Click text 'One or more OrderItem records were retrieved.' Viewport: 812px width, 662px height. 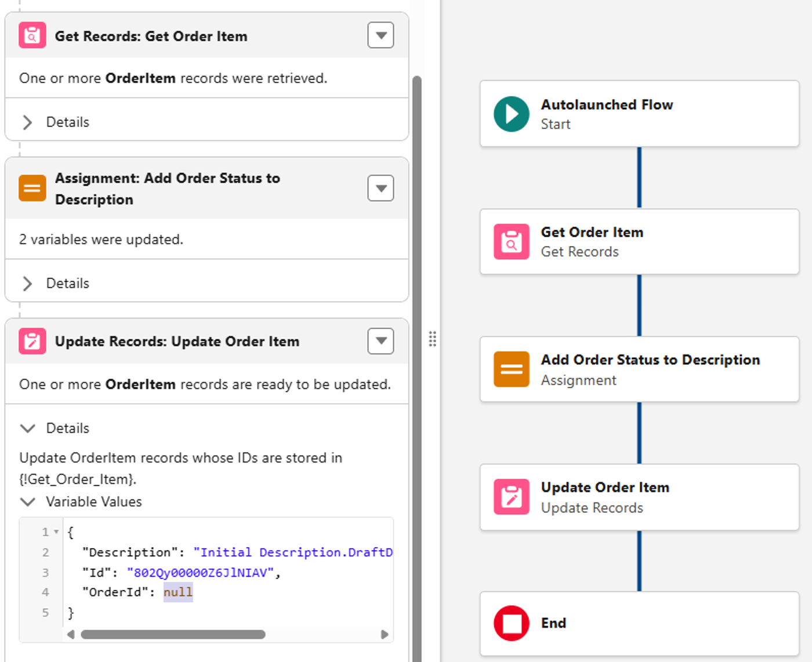click(173, 78)
